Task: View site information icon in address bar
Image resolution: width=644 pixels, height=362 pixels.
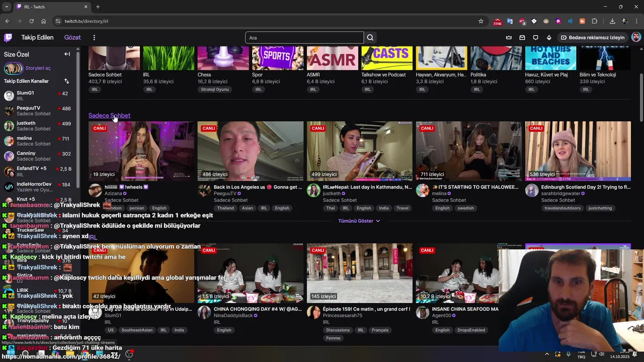Action: 58,21
